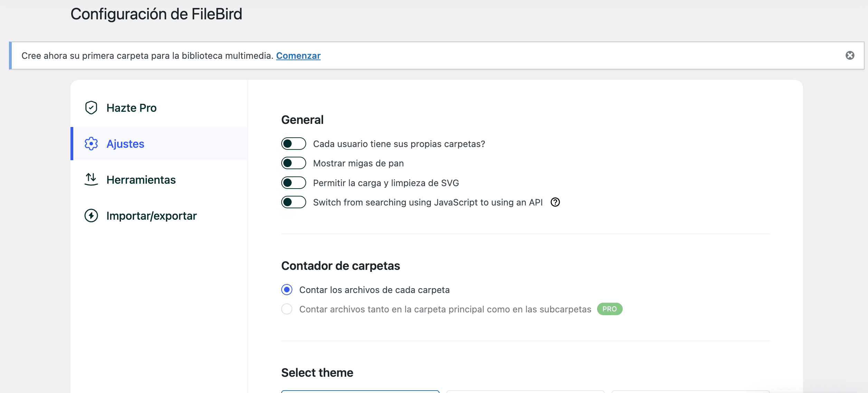Switch to the Herramientas tab
Screen dimensions: 868x393
pos(141,180)
